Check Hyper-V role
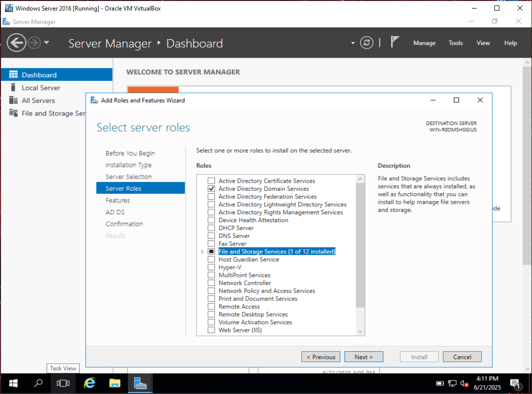532x394 pixels. tap(212, 268)
